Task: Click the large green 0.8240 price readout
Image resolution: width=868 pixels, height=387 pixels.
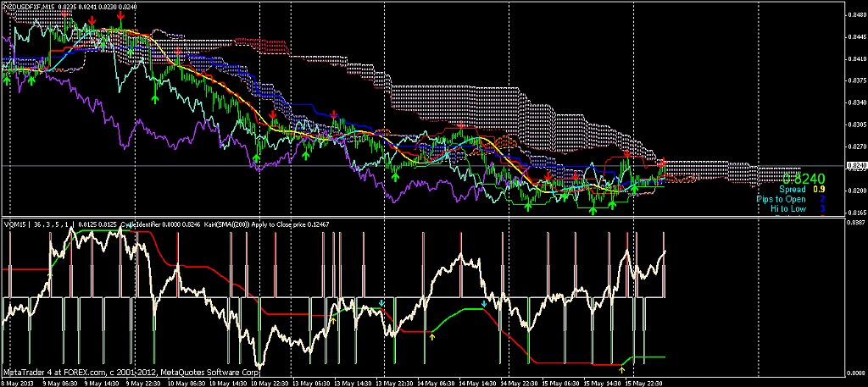Action: [804, 179]
